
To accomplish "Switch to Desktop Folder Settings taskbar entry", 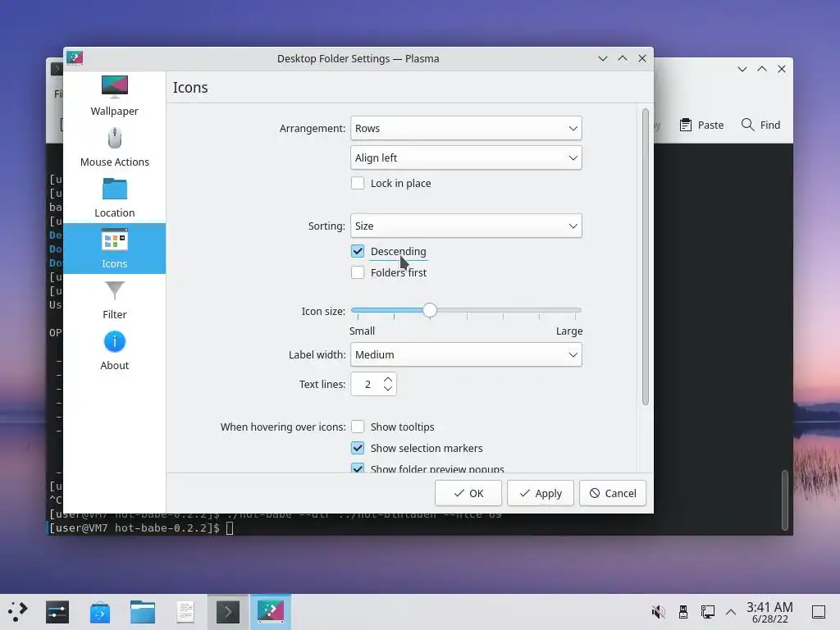I will coord(271,612).
